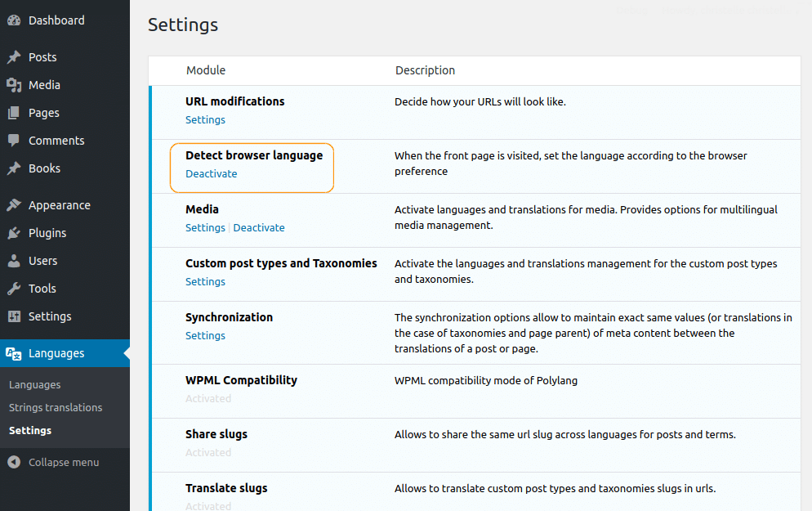Expand Synchronization module Settings
The image size is (812, 511).
[205, 335]
